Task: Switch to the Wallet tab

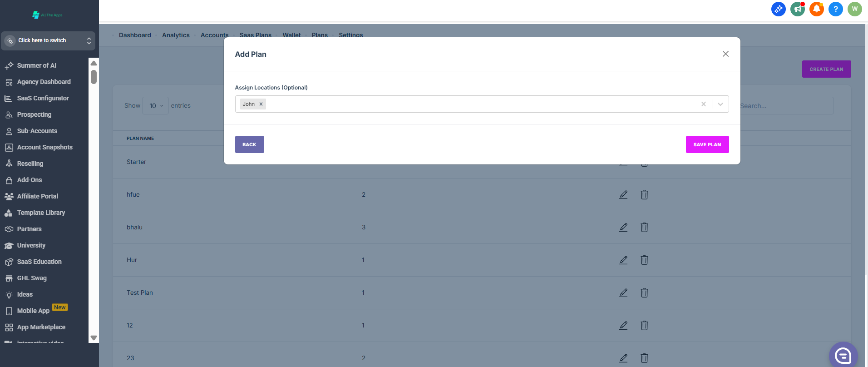Action: [291, 35]
